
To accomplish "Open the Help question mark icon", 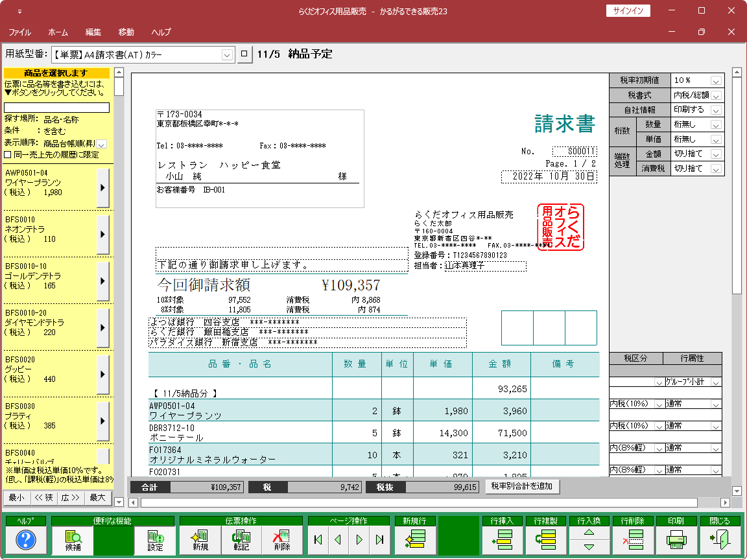I will [x=26, y=540].
